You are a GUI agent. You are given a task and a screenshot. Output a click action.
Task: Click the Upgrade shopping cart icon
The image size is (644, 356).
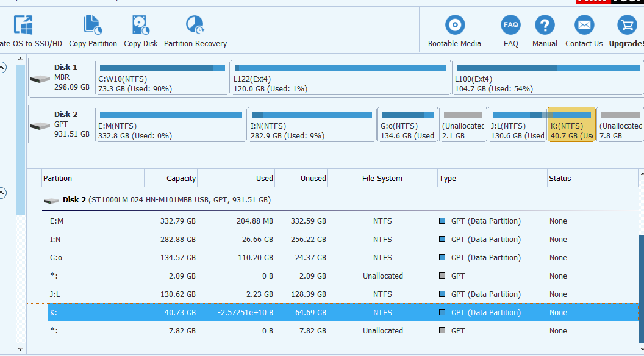(x=626, y=26)
